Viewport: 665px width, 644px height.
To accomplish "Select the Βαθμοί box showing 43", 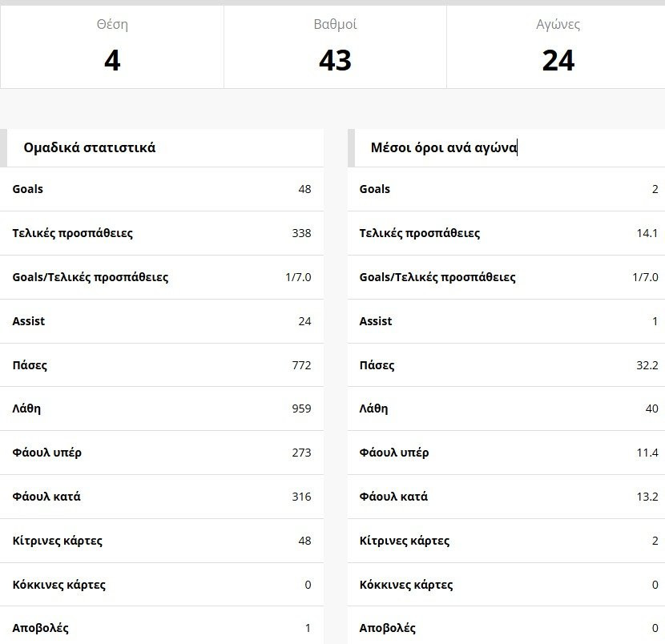I will coord(335,48).
